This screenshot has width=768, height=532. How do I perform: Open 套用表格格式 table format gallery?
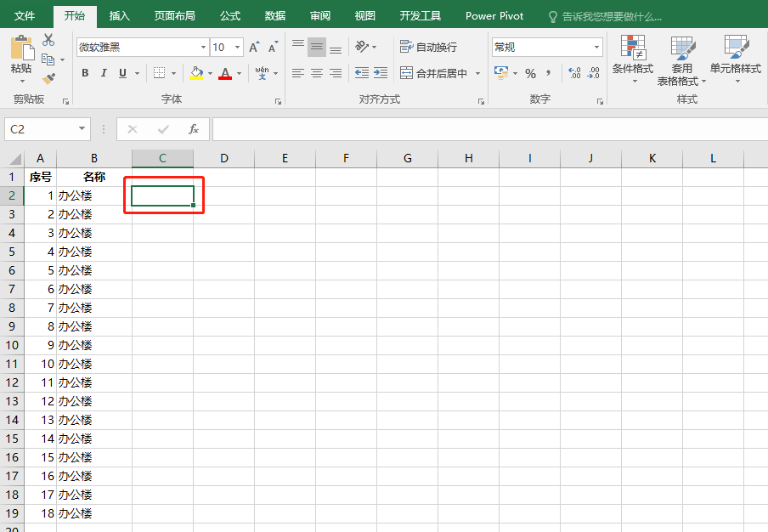pyautogui.click(x=681, y=60)
